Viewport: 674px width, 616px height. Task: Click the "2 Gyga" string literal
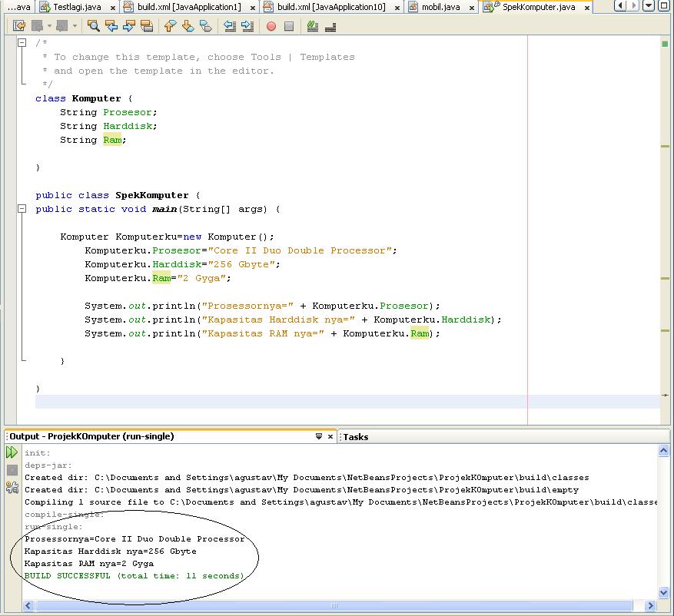point(201,278)
